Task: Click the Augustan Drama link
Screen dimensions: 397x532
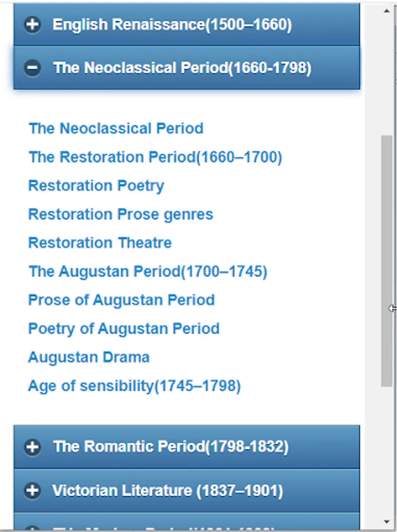Action: [x=89, y=357]
